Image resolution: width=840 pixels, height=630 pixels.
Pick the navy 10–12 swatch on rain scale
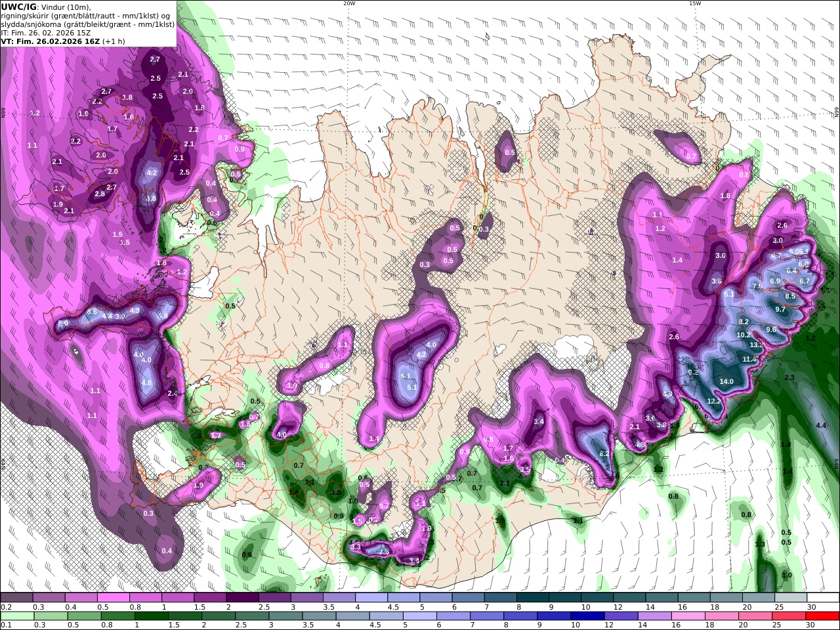pos(587,616)
